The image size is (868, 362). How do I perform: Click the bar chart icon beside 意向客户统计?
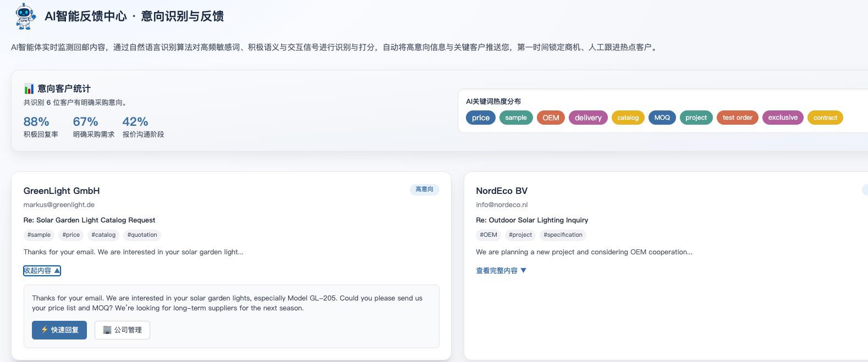point(29,88)
